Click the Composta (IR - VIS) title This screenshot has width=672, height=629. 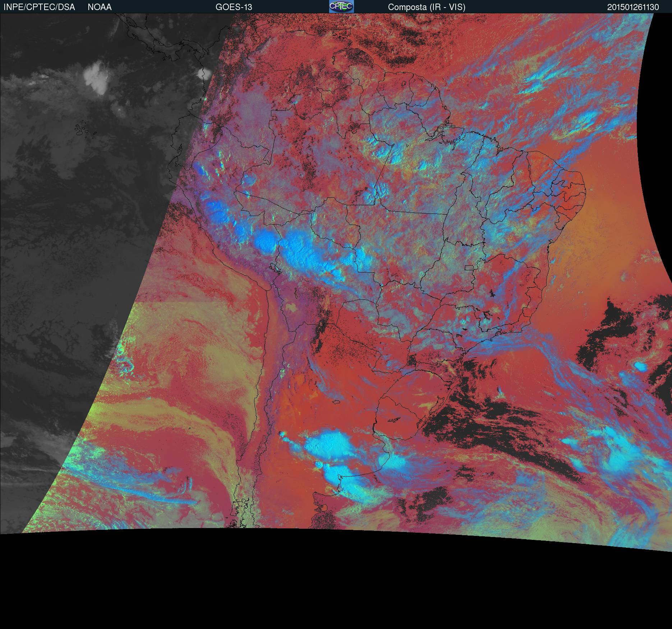click(x=427, y=7)
